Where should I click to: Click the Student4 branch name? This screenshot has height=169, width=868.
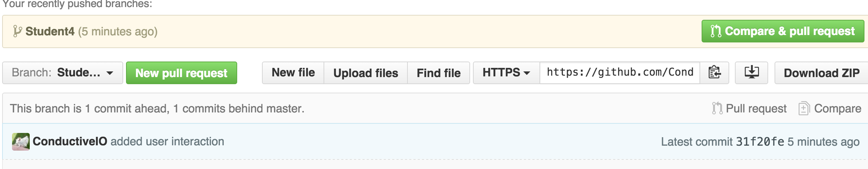50,31
